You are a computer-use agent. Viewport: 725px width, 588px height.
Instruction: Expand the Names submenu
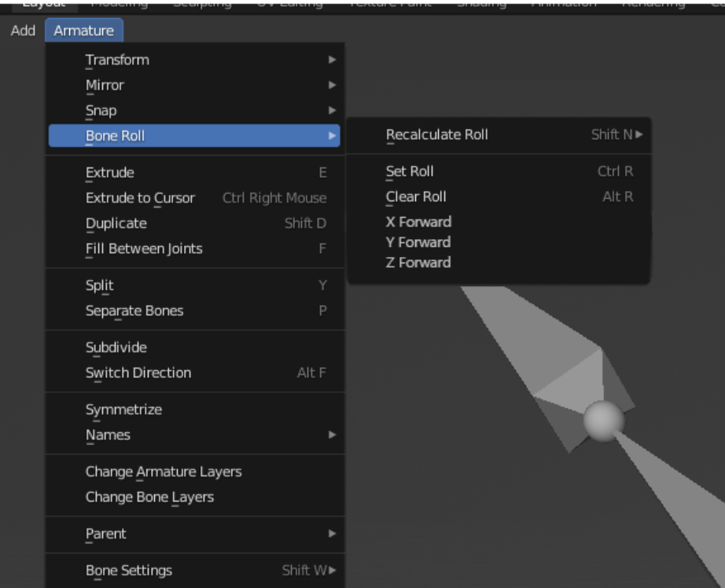coord(194,435)
